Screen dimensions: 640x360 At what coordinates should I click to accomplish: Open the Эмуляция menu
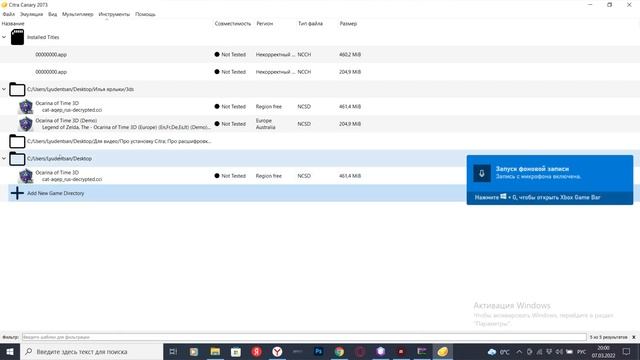pos(31,14)
